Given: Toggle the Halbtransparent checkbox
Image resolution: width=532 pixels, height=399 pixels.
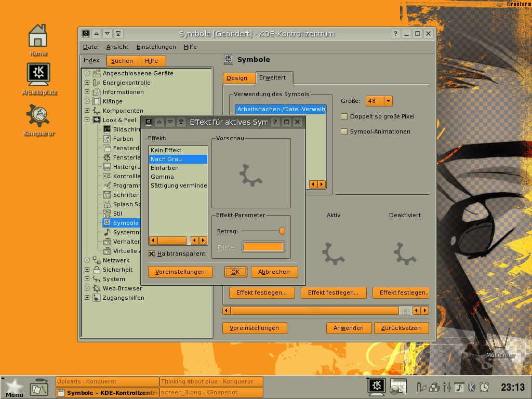Looking at the screenshot, I should [151, 254].
